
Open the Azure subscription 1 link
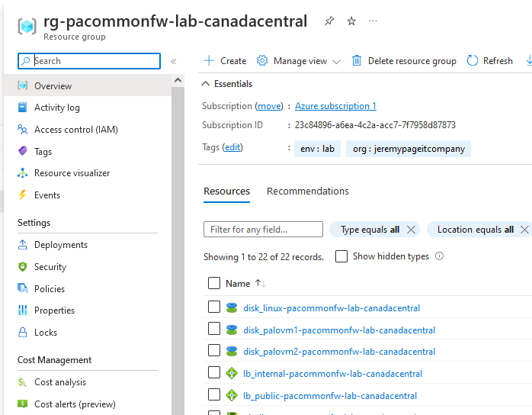tap(335, 106)
